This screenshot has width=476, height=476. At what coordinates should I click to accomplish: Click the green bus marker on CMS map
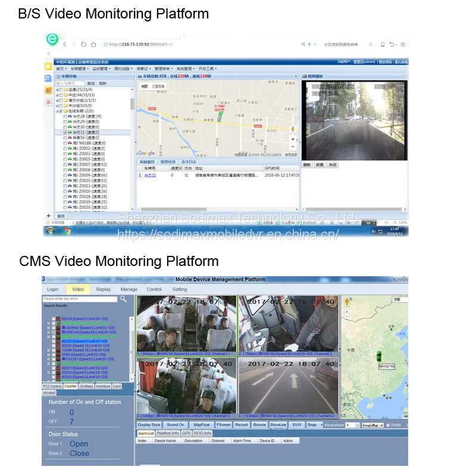[x=379, y=356]
